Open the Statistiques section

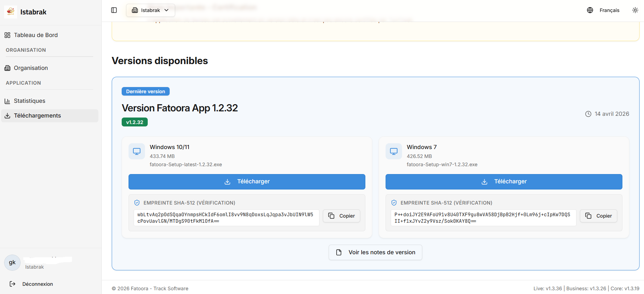pos(50,101)
